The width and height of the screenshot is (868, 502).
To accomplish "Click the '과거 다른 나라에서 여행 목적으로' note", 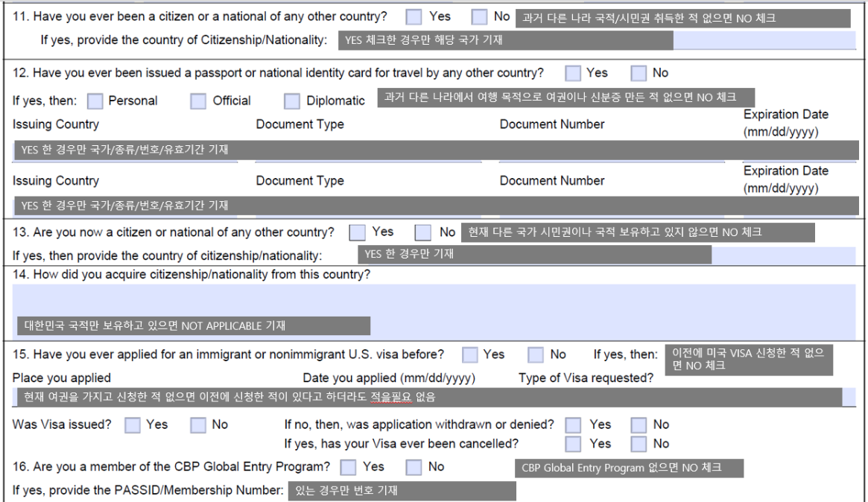I will click(x=566, y=98).
